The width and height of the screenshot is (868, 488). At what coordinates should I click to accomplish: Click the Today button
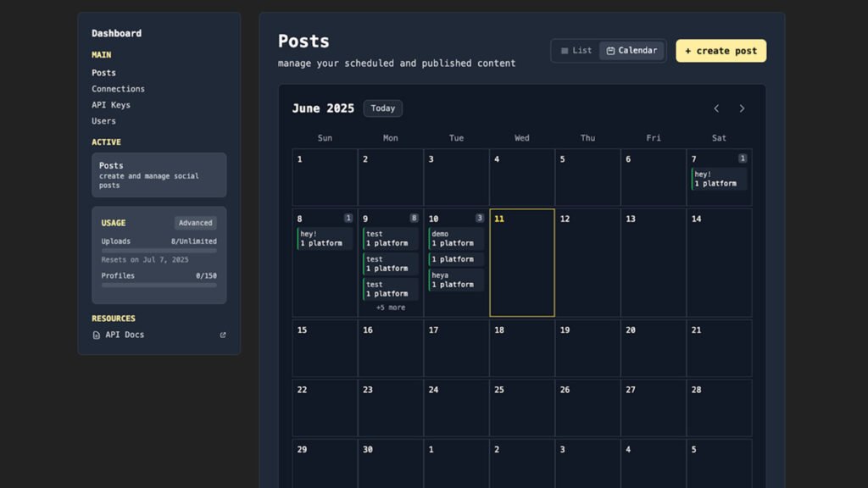(x=382, y=108)
